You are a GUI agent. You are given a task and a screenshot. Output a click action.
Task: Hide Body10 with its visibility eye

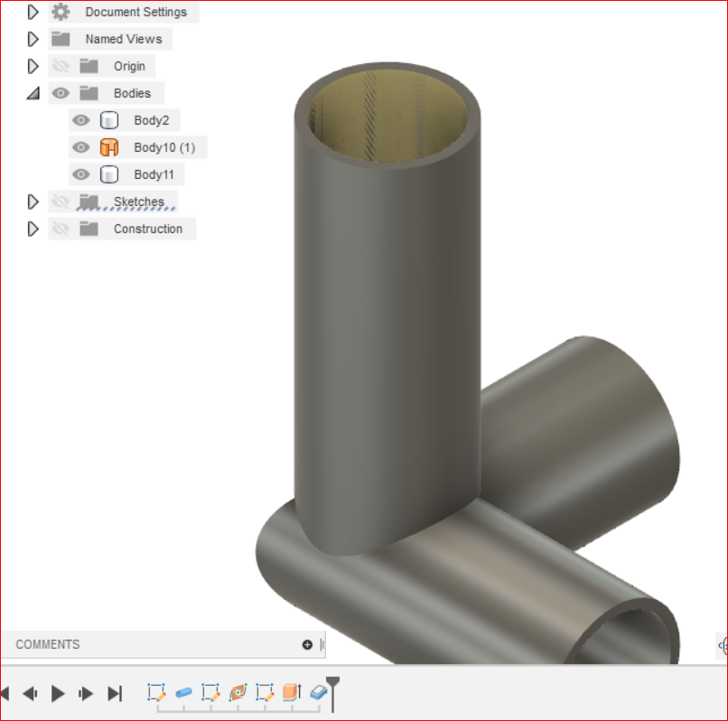(x=80, y=146)
